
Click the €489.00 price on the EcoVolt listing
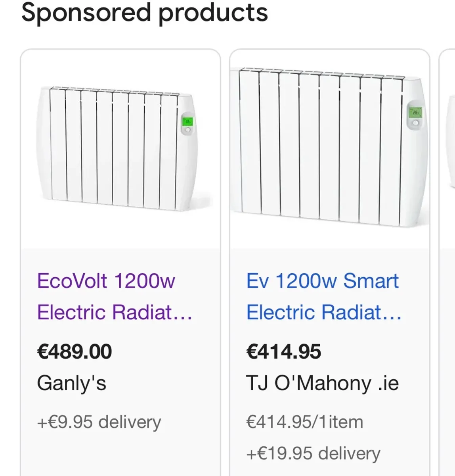pyautogui.click(x=74, y=351)
